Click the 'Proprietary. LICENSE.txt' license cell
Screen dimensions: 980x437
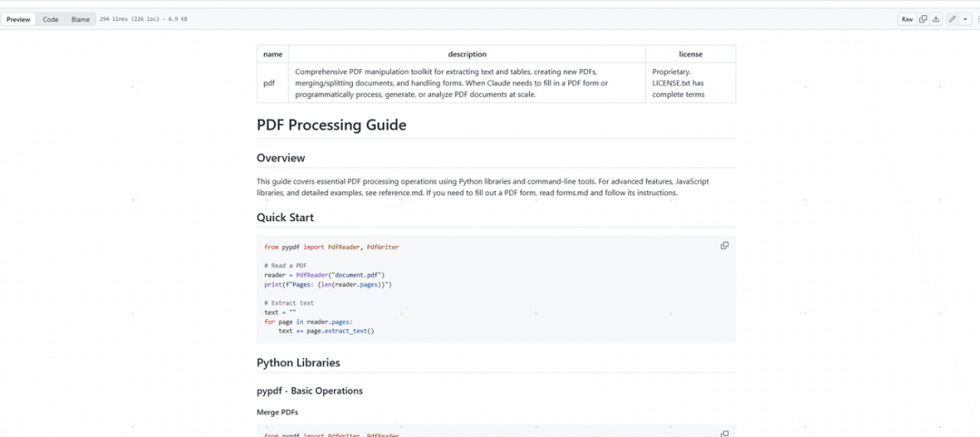(691, 83)
